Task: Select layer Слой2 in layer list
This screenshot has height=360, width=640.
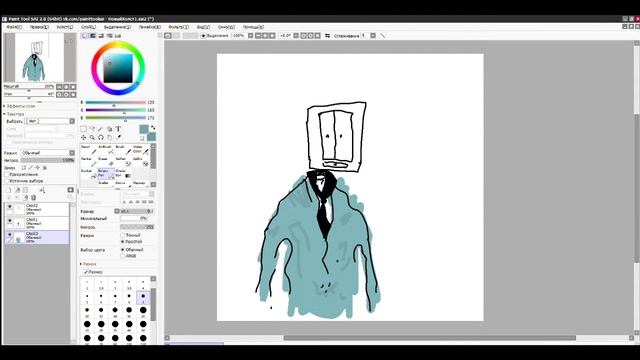Action: coord(37,209)
